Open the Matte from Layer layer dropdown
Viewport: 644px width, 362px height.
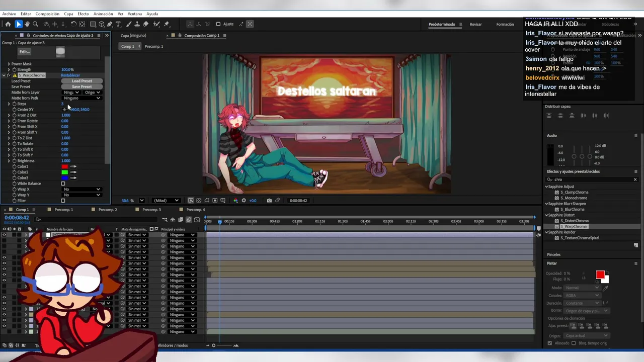[71, 93]
